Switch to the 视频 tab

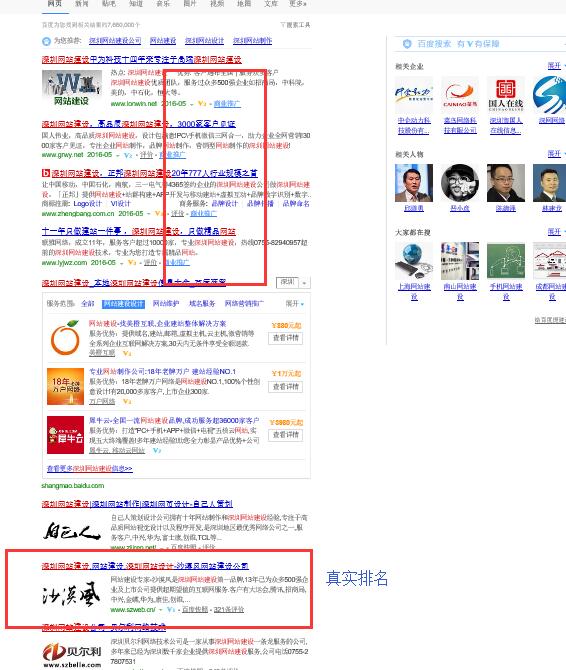pyautogui.click(x=217, y=3)
